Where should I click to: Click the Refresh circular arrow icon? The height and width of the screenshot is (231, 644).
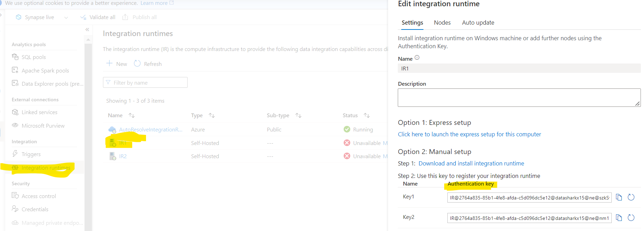coord(137,63)
